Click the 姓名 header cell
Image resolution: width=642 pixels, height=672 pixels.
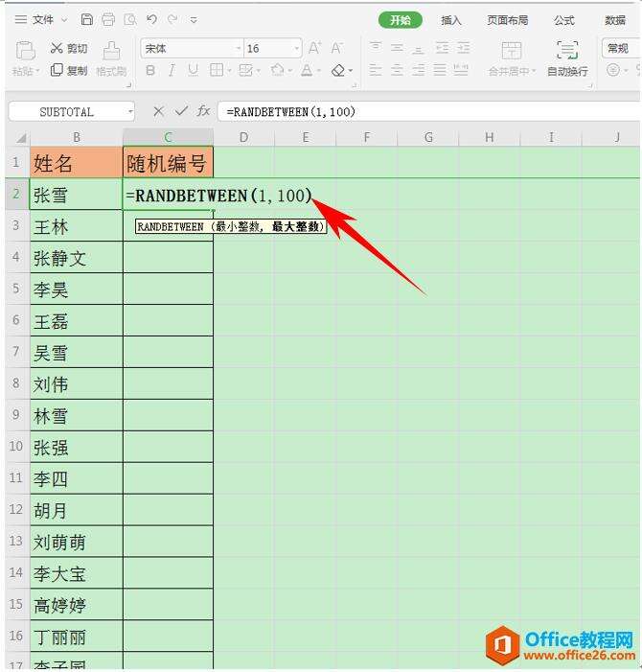click(77, 162)
